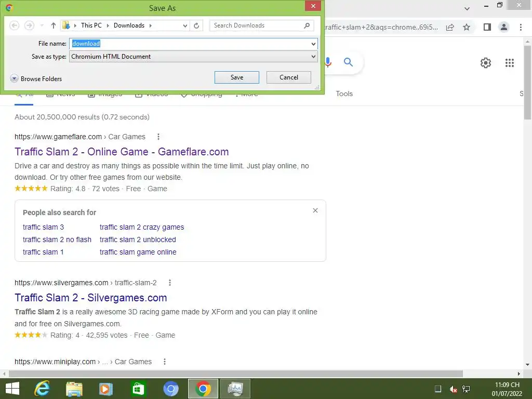Image resolution: width=532 pixels, height=399 pixels.
Task: Click Google search magnifier button
Action: (348, 62)
